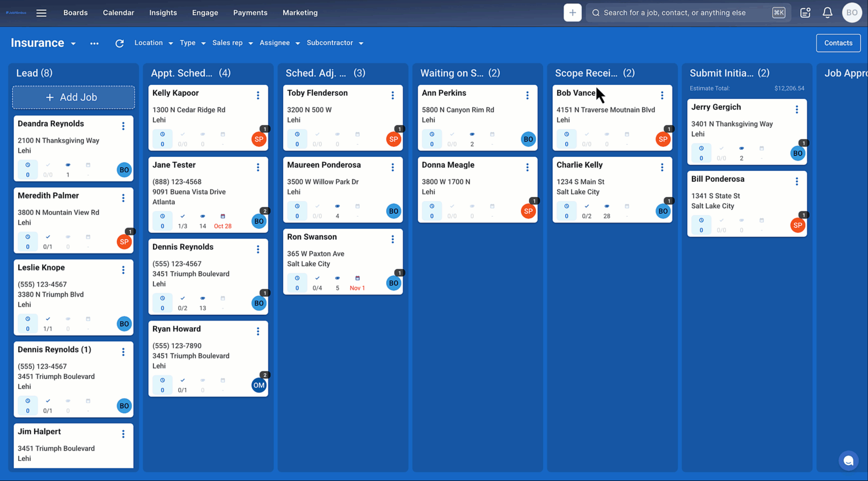Click the Add Job button in the Lead column
868x481 pixels.
(73, 97)
